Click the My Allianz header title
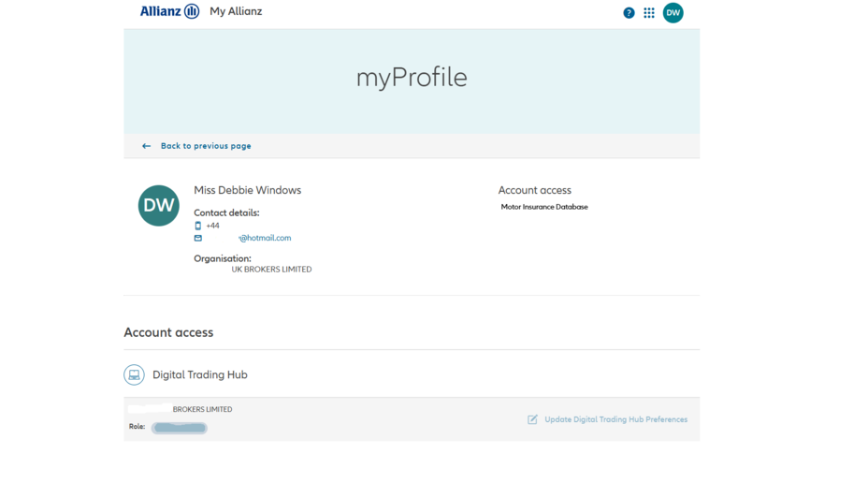This screenshot has width=868, height=483. 236,11
